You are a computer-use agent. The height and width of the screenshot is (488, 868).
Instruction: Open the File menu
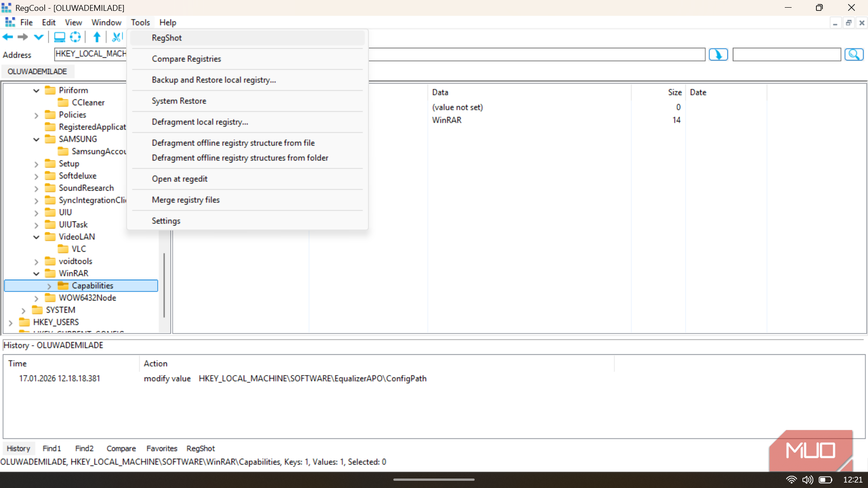point(26,23)
